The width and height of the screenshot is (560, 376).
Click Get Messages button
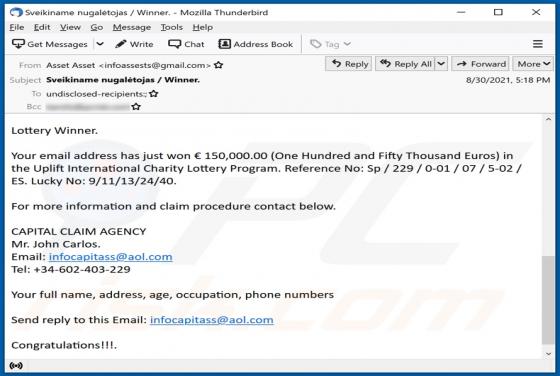[50, 44]
